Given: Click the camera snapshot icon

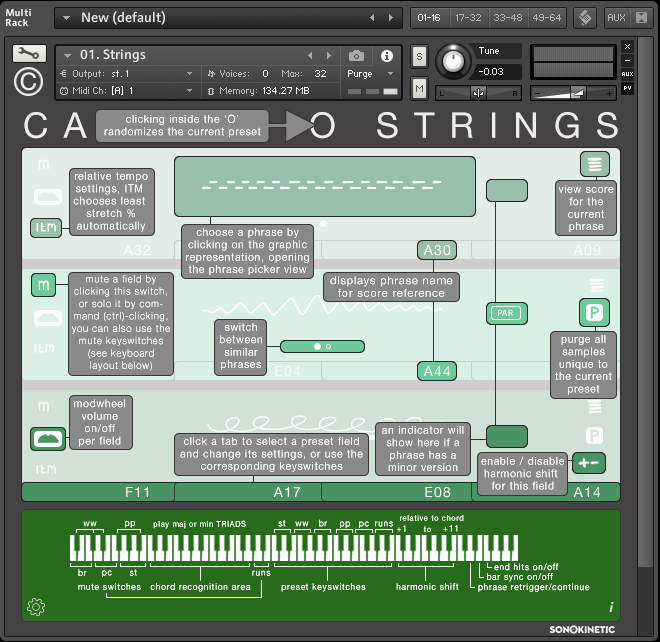Looking at the screenshot, I should point(356,56).
